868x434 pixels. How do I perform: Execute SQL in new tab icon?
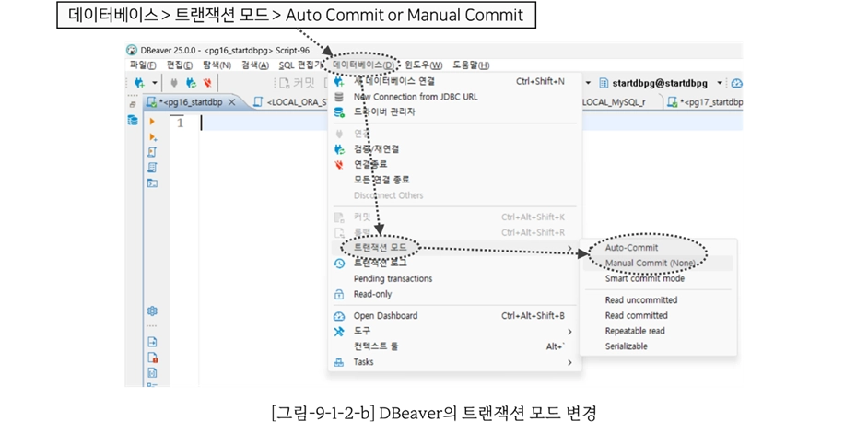click(x=153, y=136)
